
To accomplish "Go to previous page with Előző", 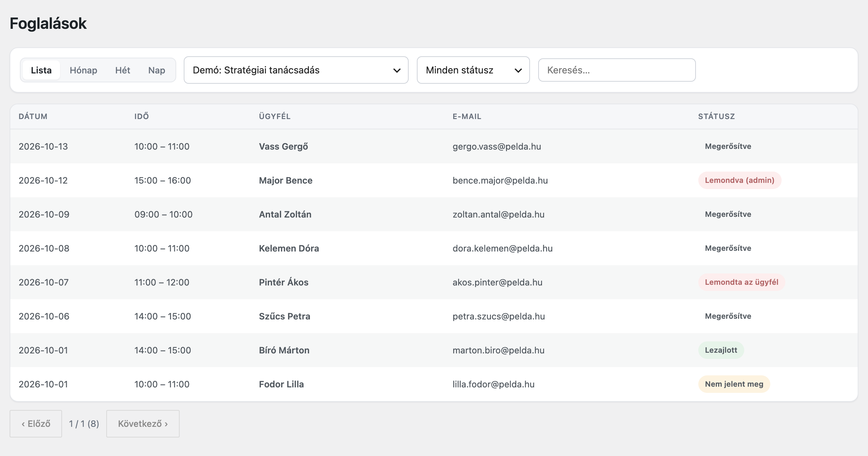I will 36,424.
